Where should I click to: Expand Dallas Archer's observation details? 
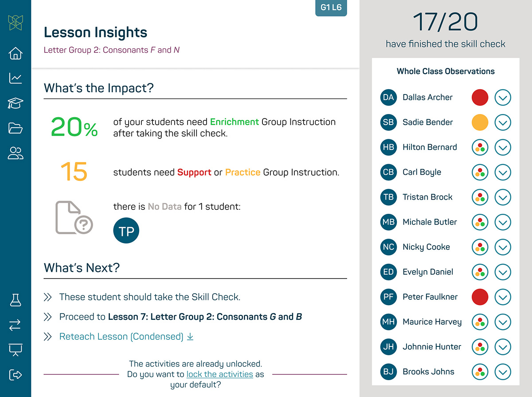pos(503,98)
